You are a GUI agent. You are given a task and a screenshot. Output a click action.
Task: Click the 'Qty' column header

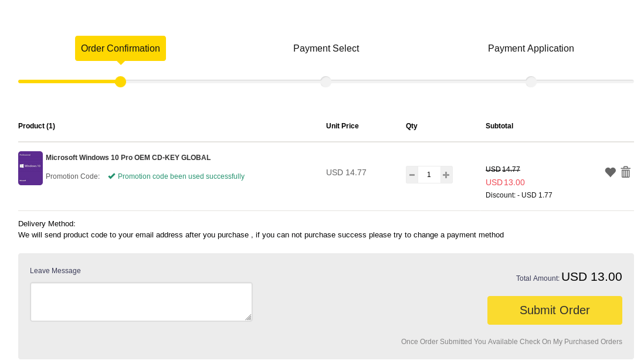(x=412, y=126)
